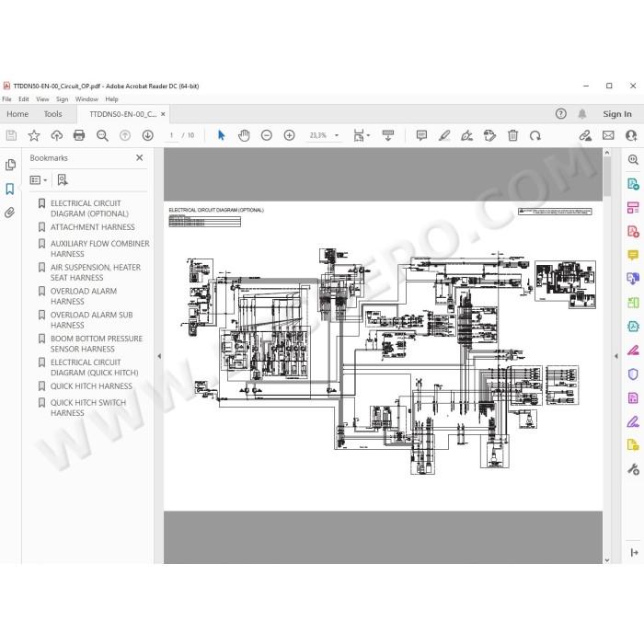644x644 pixels.
Task: Switch to the Home tab
Action: pyautogui.click(x=17, y=114)
